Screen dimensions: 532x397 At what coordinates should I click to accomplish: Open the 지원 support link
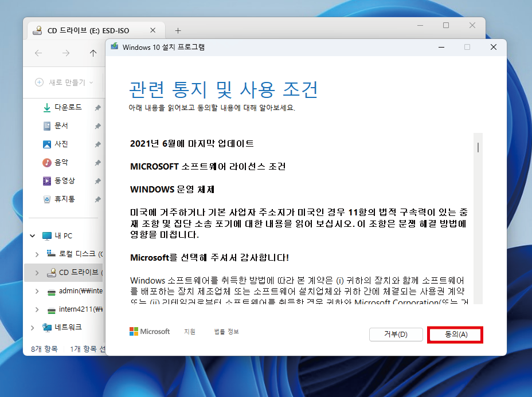pos(190,332)
